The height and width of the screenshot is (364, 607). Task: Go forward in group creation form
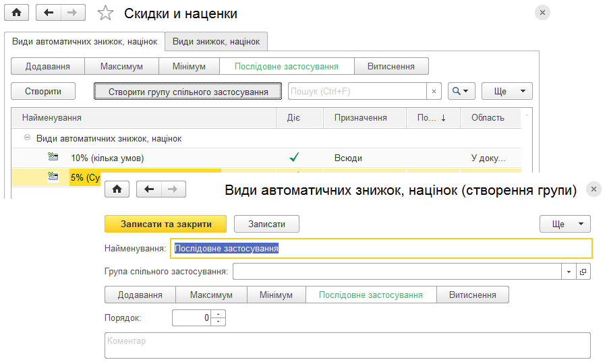click(x=173, y=189)
